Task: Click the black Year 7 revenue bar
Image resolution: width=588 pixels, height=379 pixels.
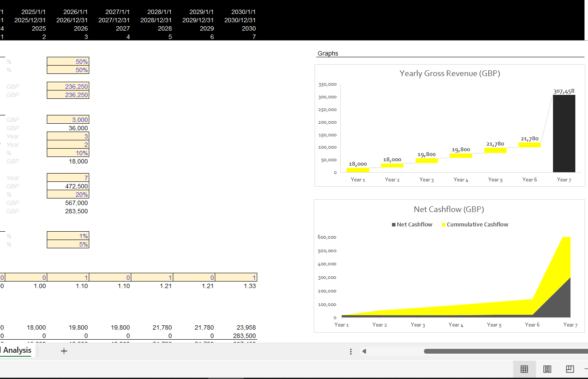Action: [x=564, y=133]
